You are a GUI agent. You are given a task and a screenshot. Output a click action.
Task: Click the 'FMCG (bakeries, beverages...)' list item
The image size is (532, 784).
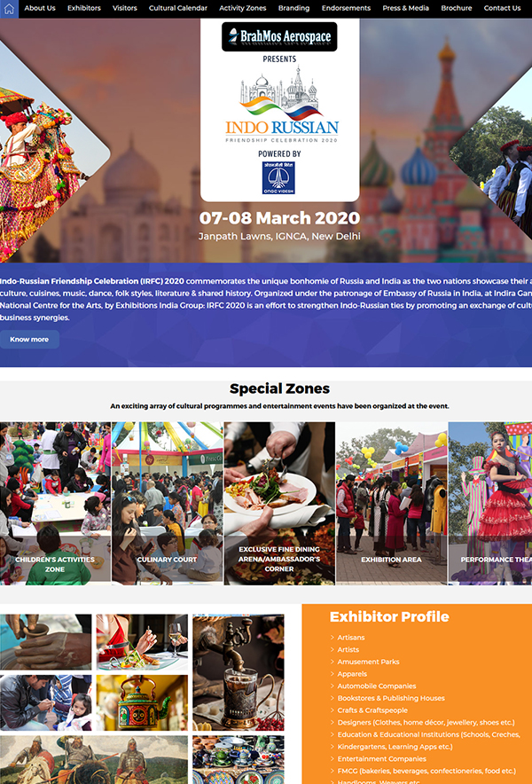point(426,771)
